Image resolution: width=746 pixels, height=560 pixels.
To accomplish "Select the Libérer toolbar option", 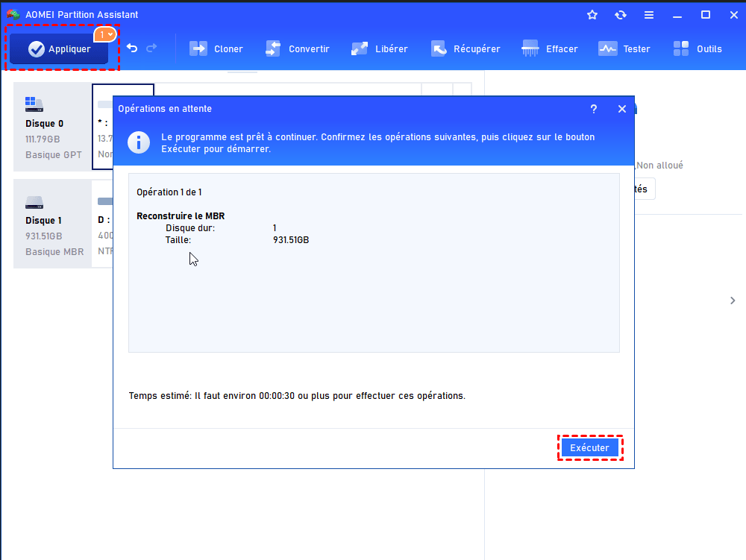I will [x=380, y=49].
